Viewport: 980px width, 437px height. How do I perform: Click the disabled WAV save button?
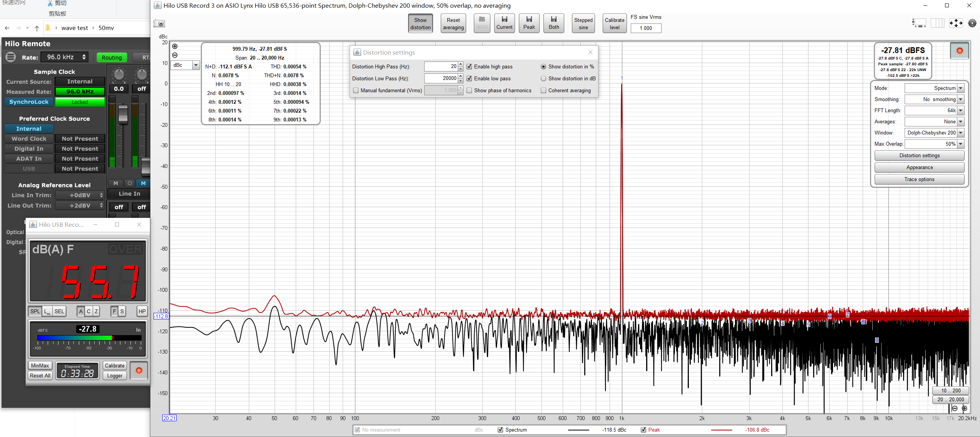click(482, 23)
